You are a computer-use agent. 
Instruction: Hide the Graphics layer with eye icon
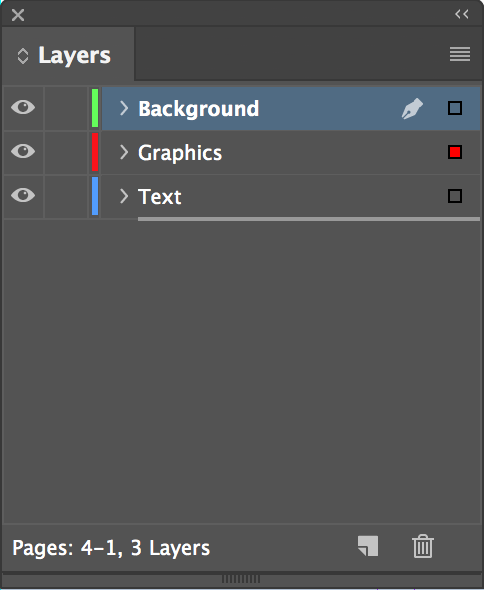coord(23,151)
